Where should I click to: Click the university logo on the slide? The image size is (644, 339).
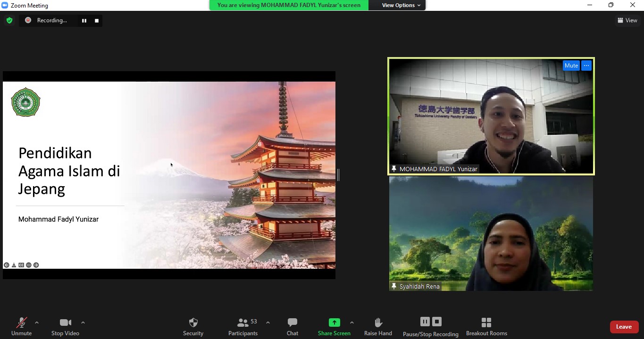[26, 102]
